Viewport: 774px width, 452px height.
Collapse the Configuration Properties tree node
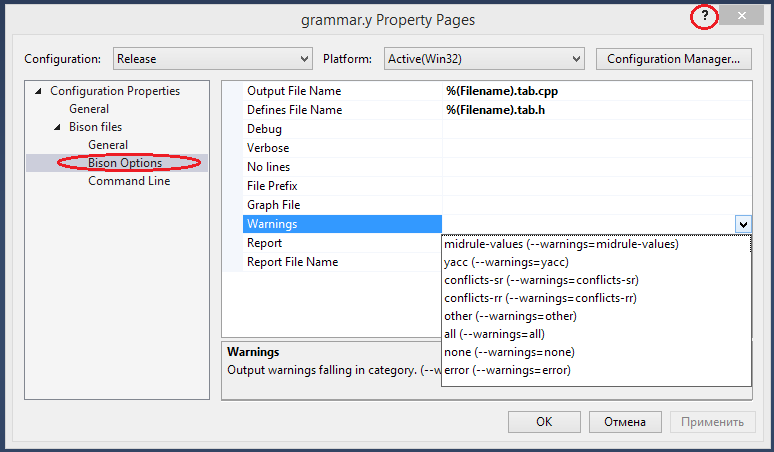coord(38,91)
